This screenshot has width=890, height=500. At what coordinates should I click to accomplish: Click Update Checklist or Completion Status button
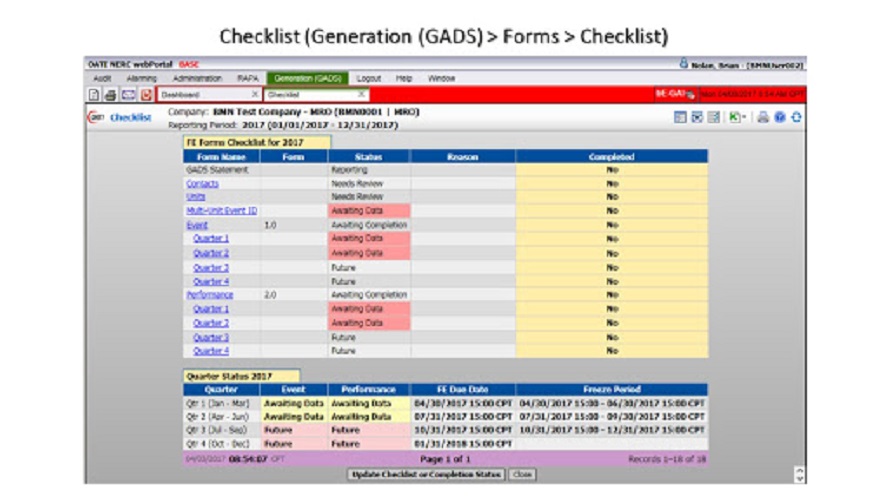click(426, 474)
